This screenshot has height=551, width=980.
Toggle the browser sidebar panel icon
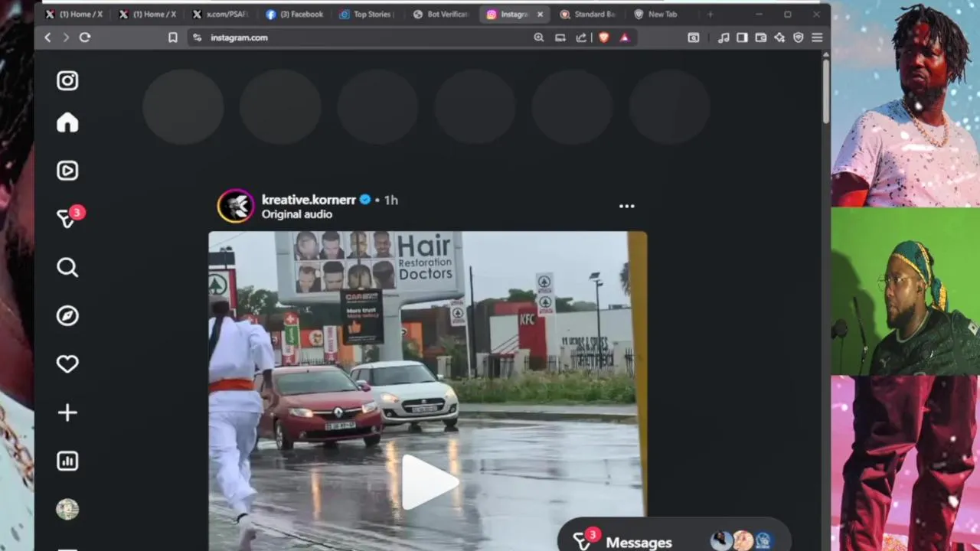[742, 37]
